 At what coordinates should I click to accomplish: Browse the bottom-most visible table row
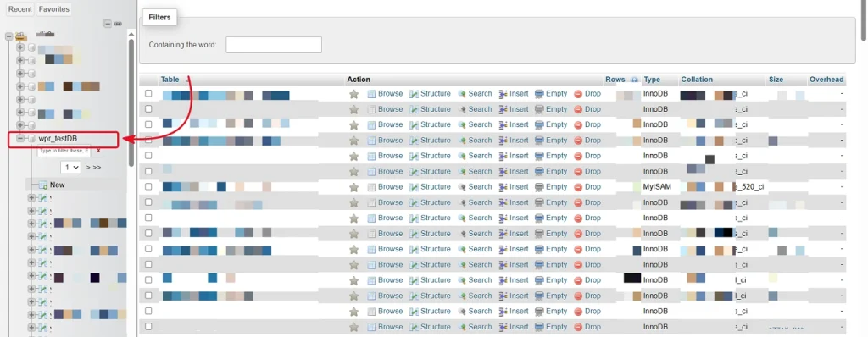coord(386,327)
